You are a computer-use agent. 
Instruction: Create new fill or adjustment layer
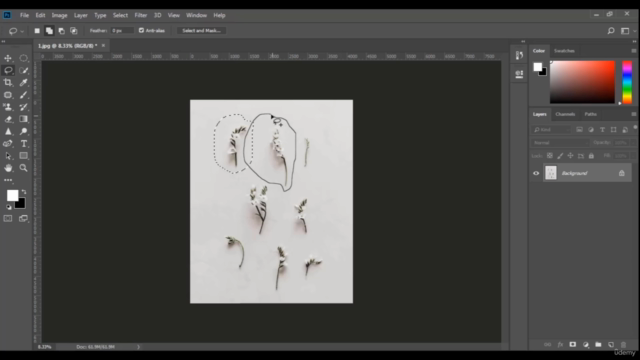click(586, 345)
